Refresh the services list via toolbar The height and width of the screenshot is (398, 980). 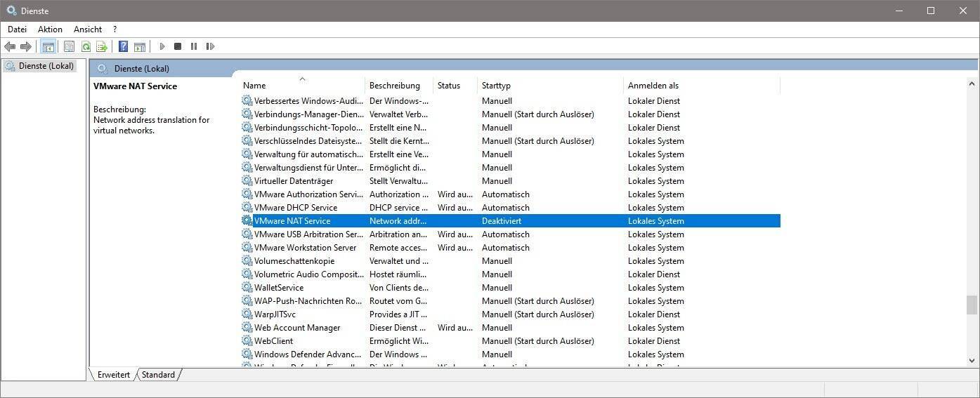(86, 46)
